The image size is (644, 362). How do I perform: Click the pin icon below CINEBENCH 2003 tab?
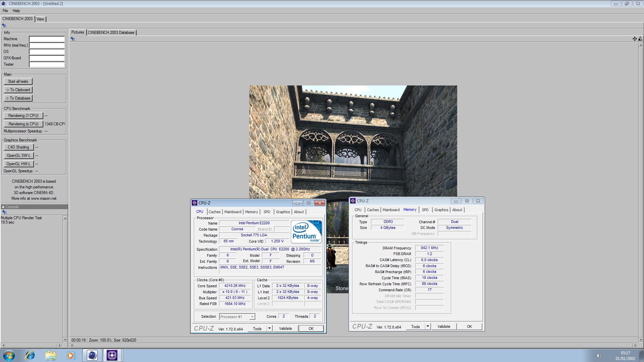pyautogui.click(x=4, y=25)
